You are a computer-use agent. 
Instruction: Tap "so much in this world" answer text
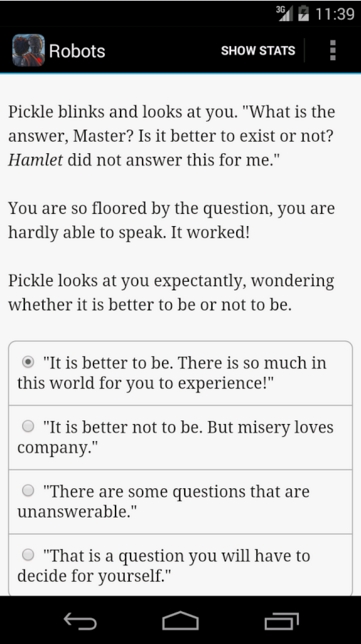[172, 373]
